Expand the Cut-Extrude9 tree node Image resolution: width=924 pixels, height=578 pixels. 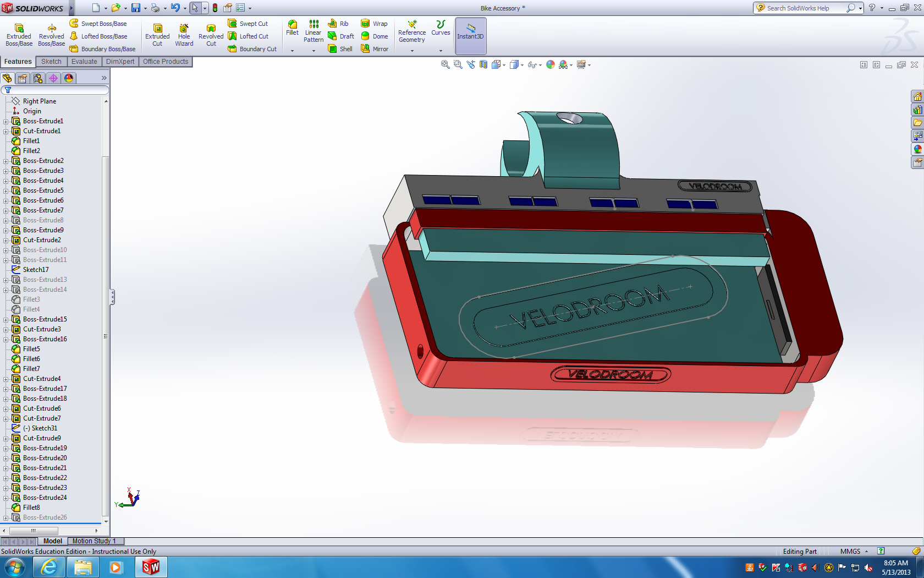(x=6, y=438)
